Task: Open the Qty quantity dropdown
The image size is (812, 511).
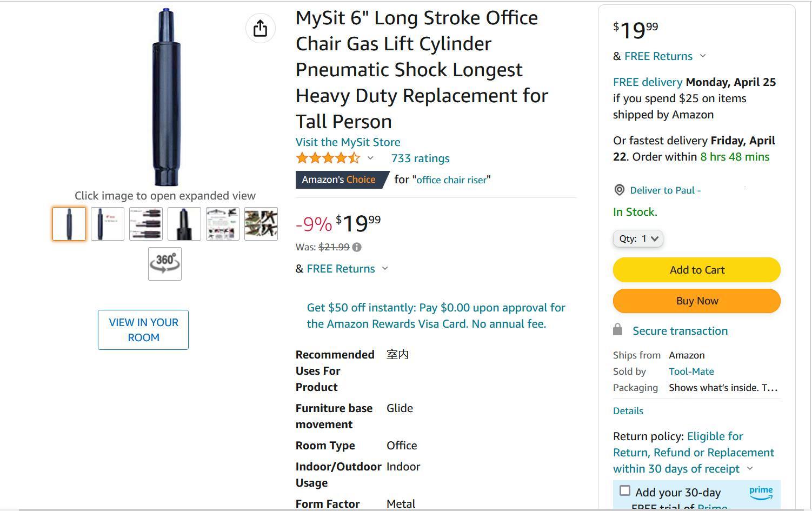Action: tap(638, 238)
